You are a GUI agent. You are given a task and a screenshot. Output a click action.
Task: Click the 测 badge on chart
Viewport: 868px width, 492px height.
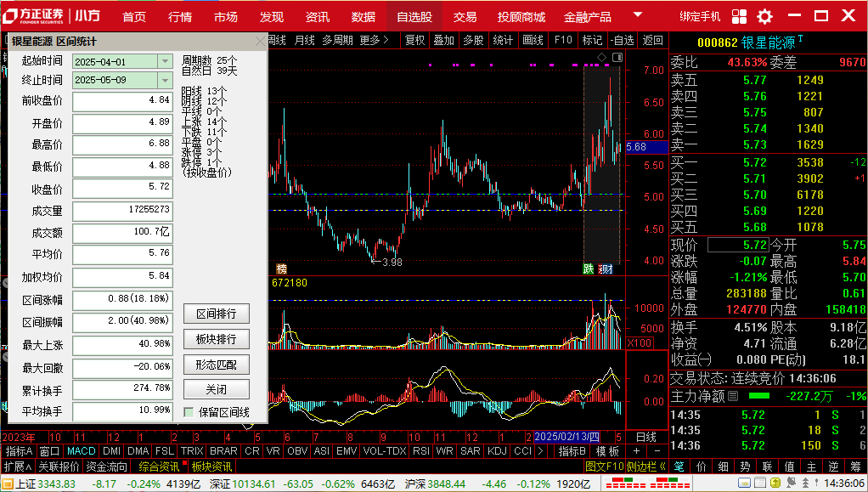[606, 269]
